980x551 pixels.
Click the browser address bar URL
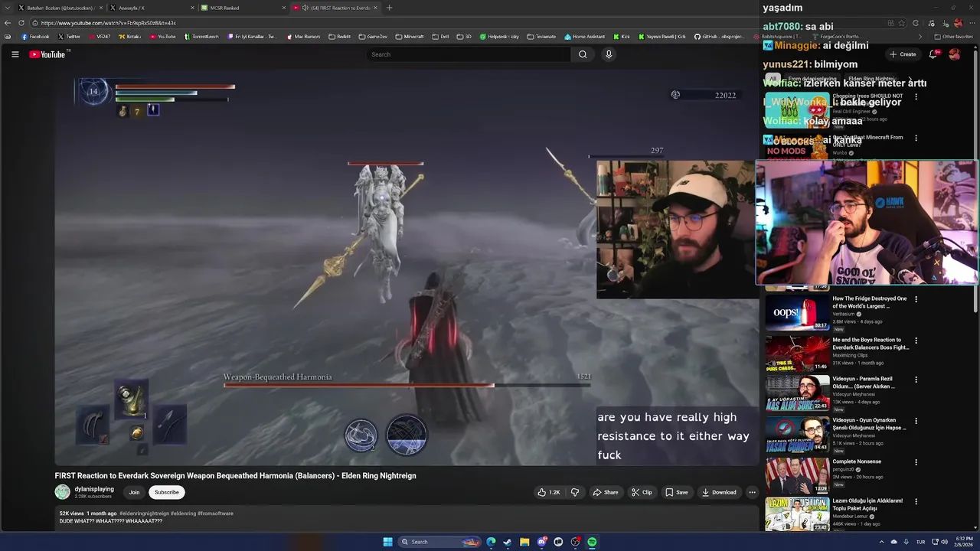click(x=108, y=23)
